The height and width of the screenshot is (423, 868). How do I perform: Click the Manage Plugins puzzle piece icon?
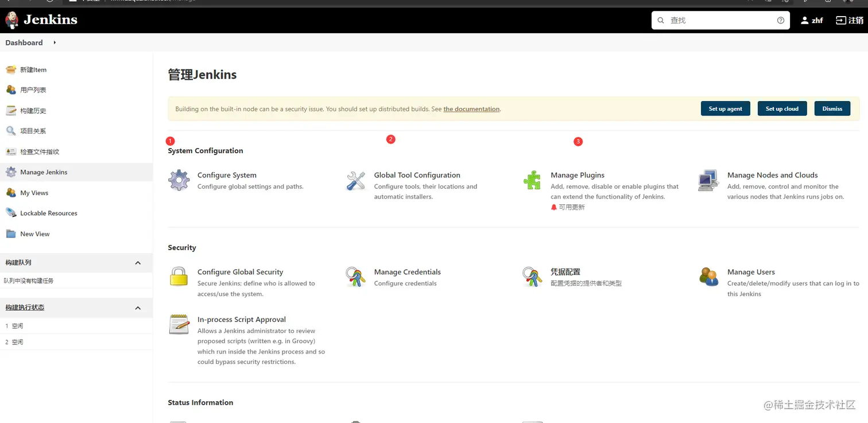coord(532,180)
